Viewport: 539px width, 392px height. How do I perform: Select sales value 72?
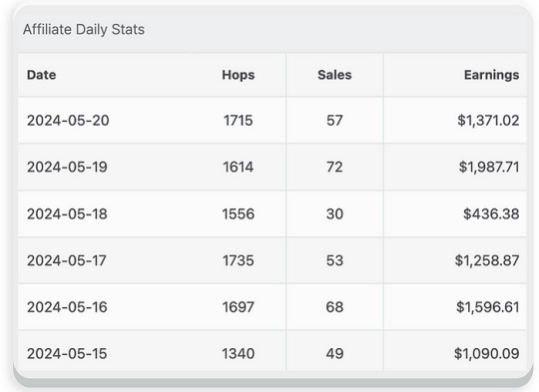(x=334, y=167)
